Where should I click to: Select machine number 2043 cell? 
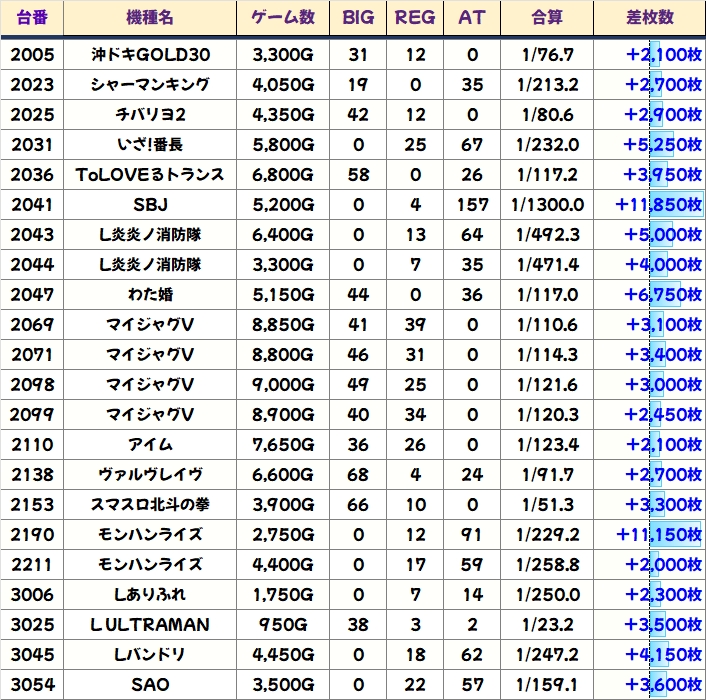32,235
